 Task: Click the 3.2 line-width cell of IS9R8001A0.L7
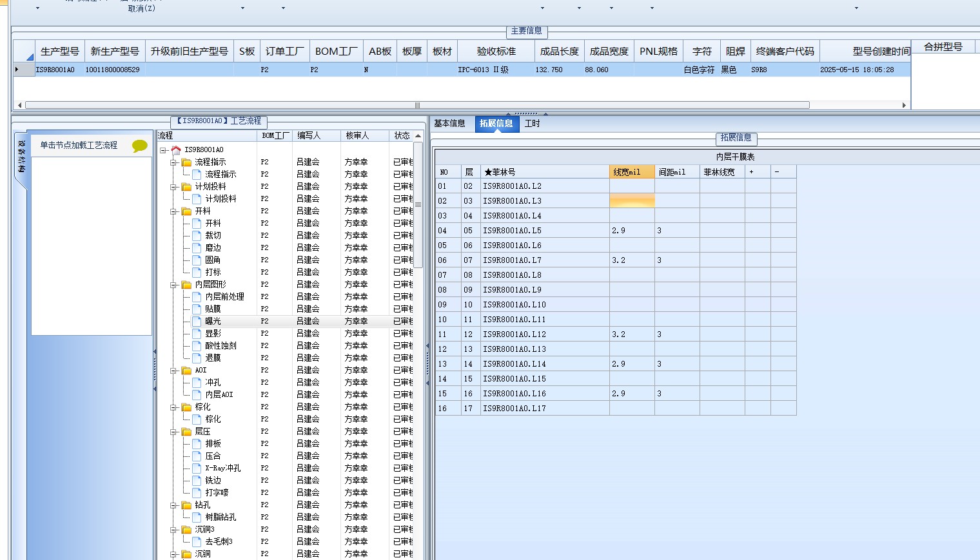[632, 260]
